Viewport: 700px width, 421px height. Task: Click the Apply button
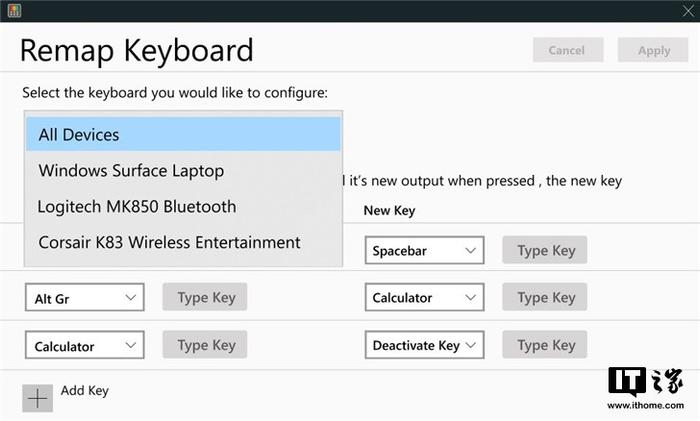(653, 50)
